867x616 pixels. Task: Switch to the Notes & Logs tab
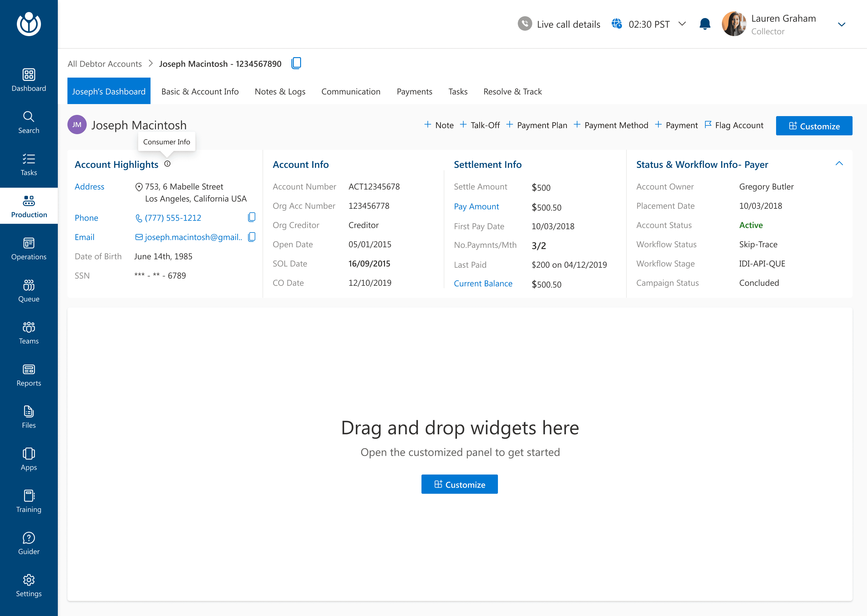[x=280, y=91]
